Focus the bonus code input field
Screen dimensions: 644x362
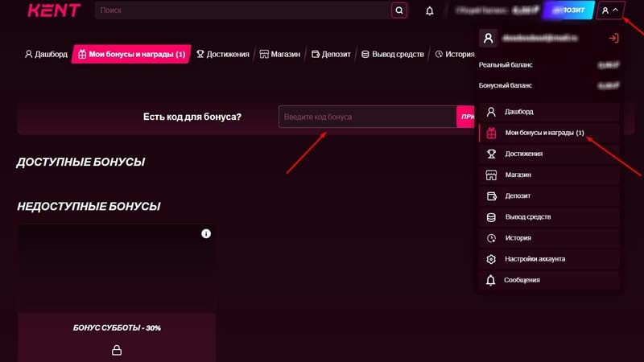click(x=367, y=117)
